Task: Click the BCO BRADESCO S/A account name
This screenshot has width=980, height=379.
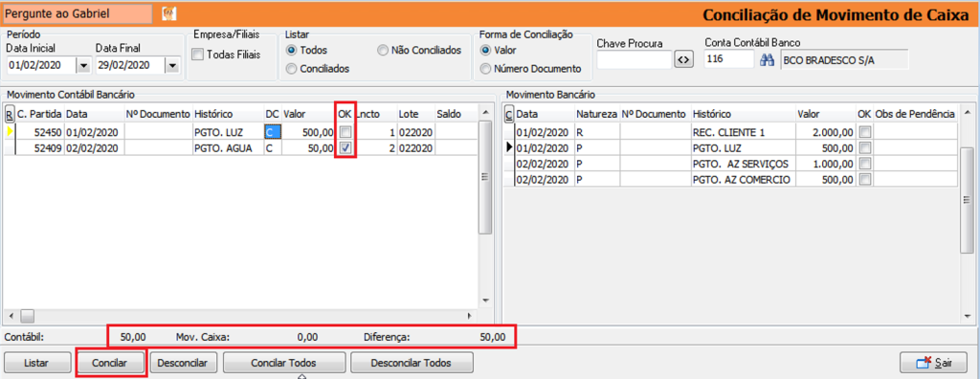Action: pos(843,60)
